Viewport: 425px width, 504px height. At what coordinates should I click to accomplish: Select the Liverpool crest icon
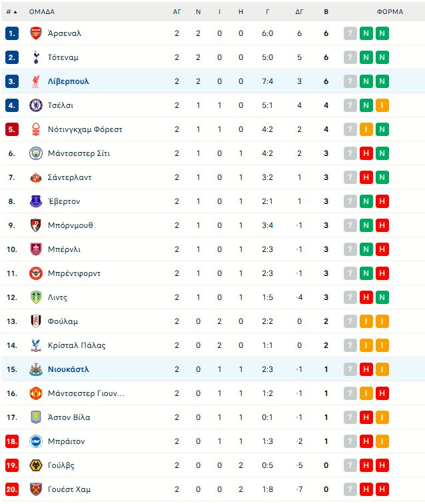pos(36,81)
